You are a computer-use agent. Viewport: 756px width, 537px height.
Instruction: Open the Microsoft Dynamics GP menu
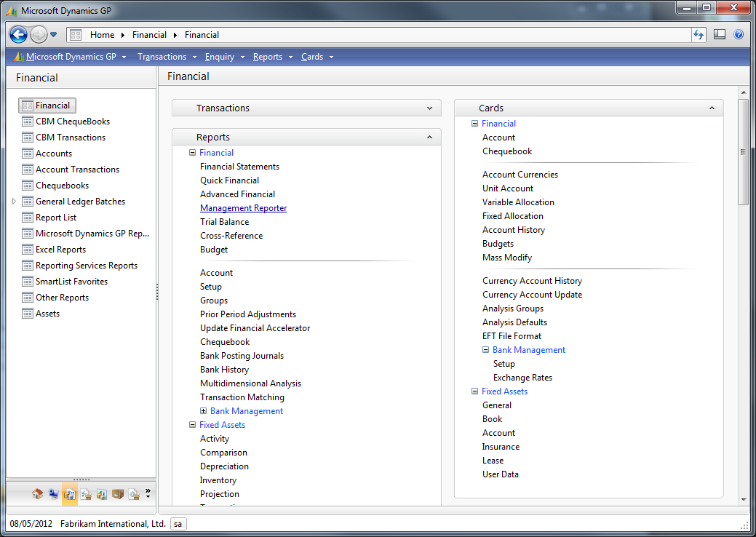[71, 57]
